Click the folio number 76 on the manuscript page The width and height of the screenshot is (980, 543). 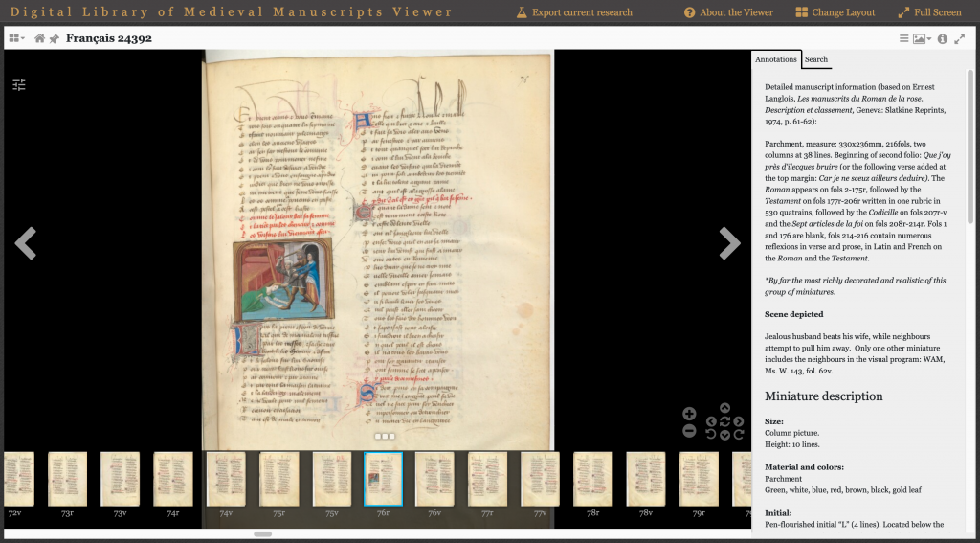(523, 79)
